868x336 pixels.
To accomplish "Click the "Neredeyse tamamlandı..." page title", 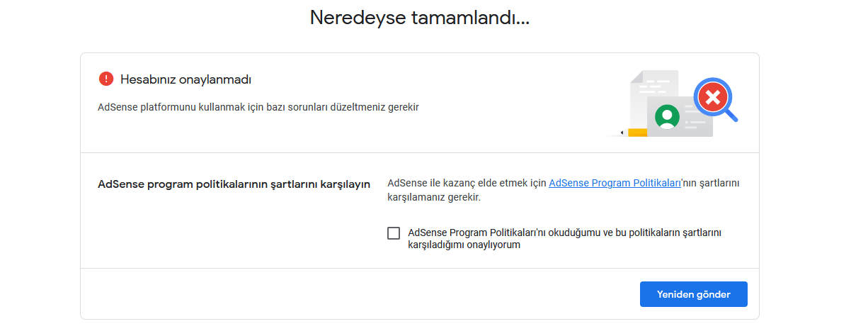I will tap(420, 18).
